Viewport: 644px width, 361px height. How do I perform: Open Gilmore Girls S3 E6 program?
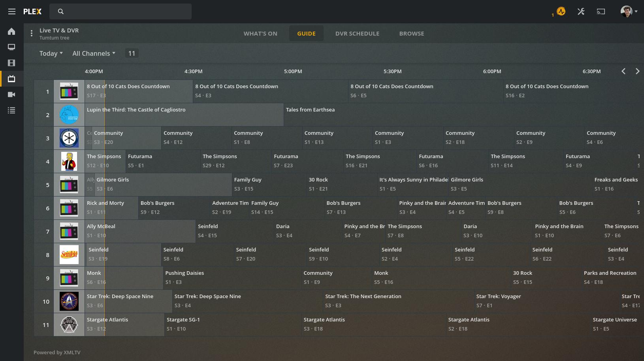[x=164, y=185]
